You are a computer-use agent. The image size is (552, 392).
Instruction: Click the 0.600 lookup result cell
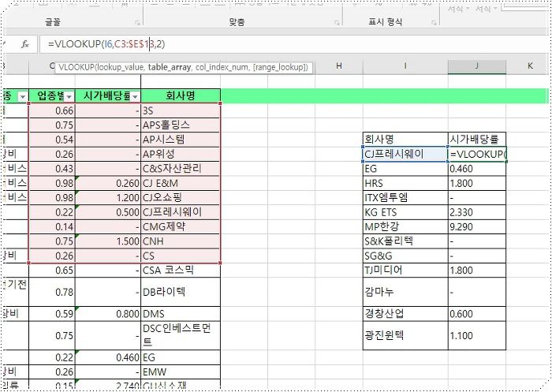coord(476,314)
